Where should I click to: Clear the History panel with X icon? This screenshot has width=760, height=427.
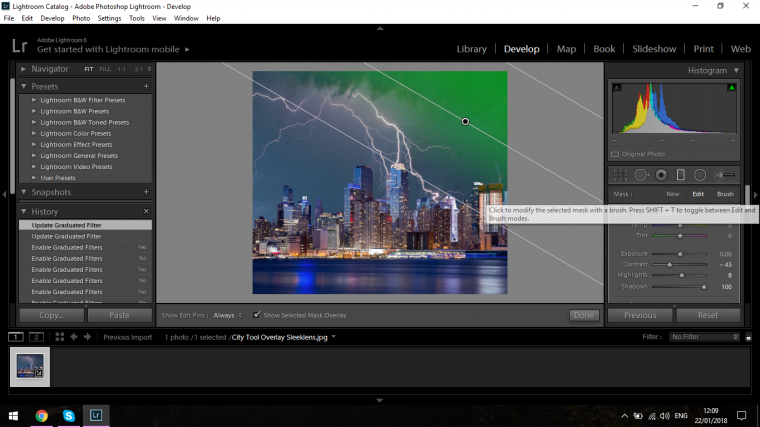coord(146,211)
